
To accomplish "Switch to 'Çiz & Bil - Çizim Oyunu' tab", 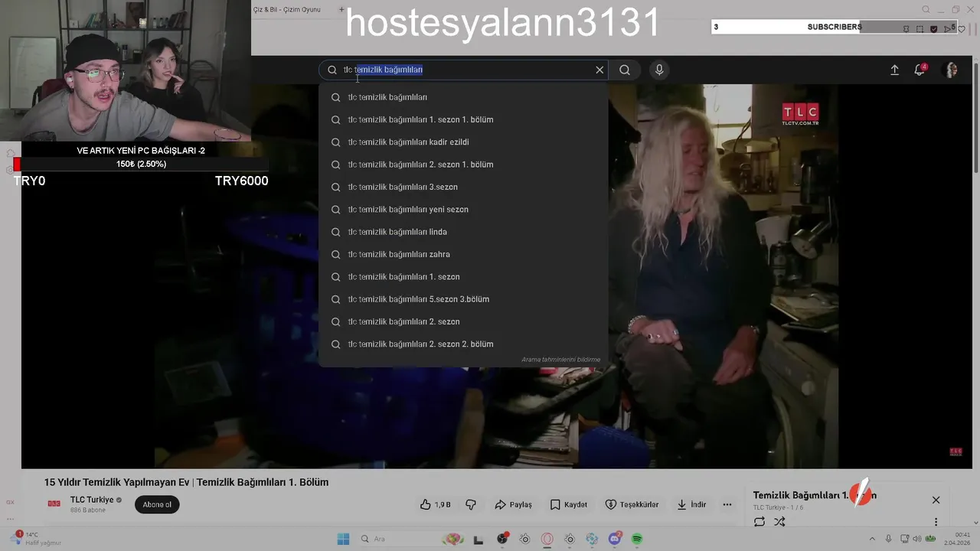I will pos(287,9).
